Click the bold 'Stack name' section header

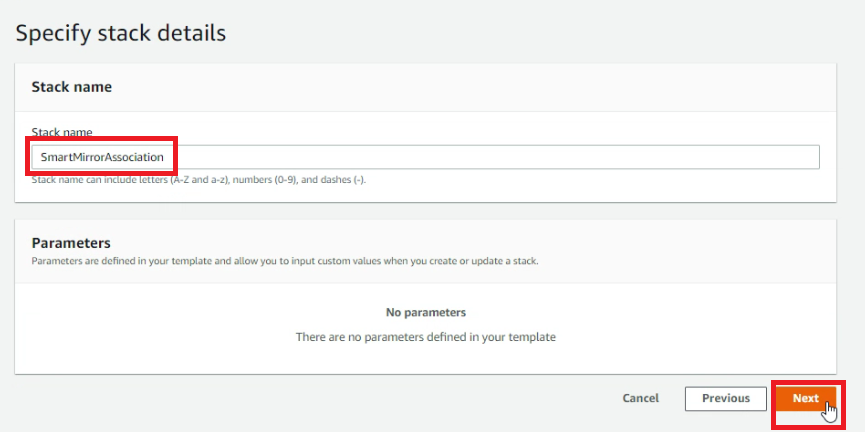tap(72, 87)
